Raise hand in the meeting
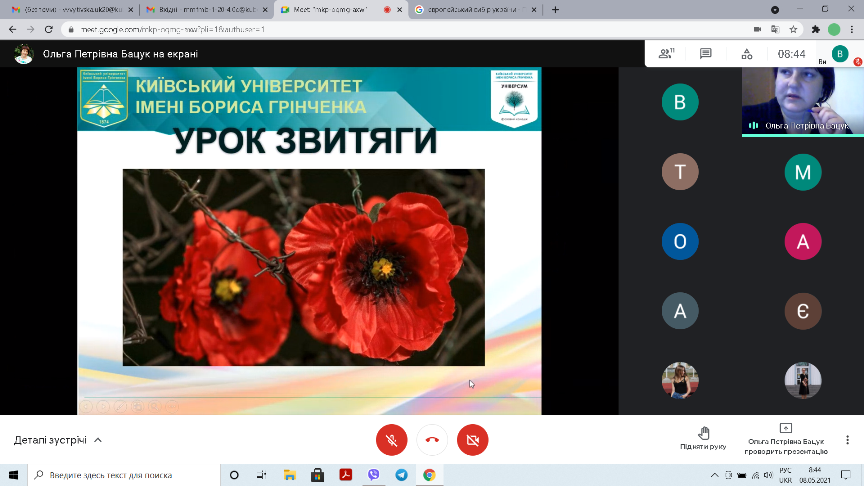Viewport: 864px width, 486px height. coord(703,438)
